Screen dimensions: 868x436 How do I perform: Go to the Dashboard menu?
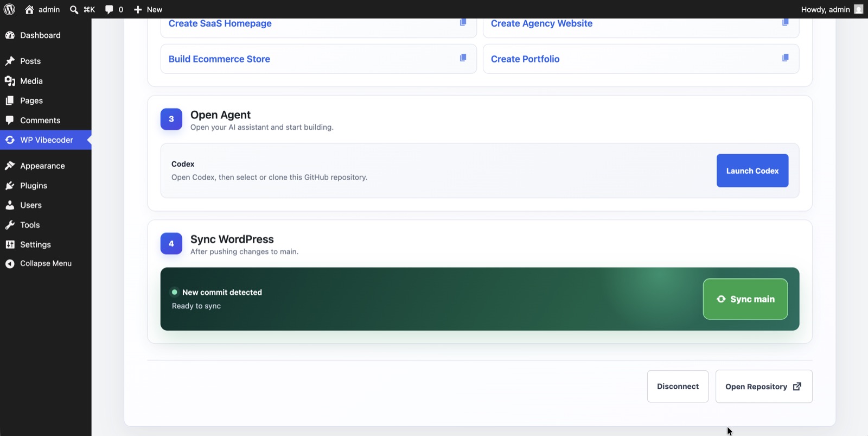(46, 35)
